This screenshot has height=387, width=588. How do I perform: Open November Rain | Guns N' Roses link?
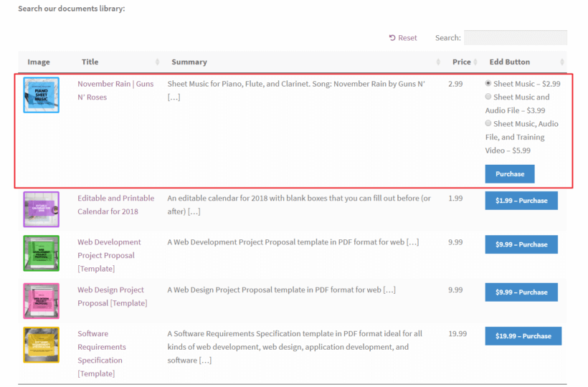click(115, 90)
